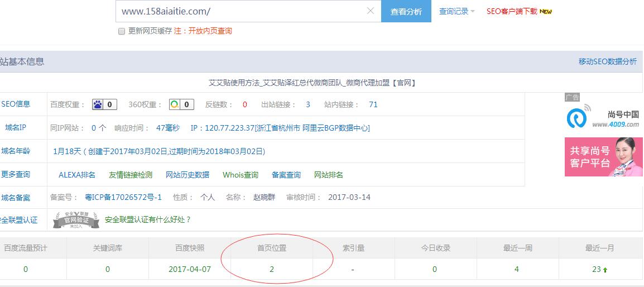644x287 pixels.
Task: Click the 索引量 column header
Action: point(353,248)
